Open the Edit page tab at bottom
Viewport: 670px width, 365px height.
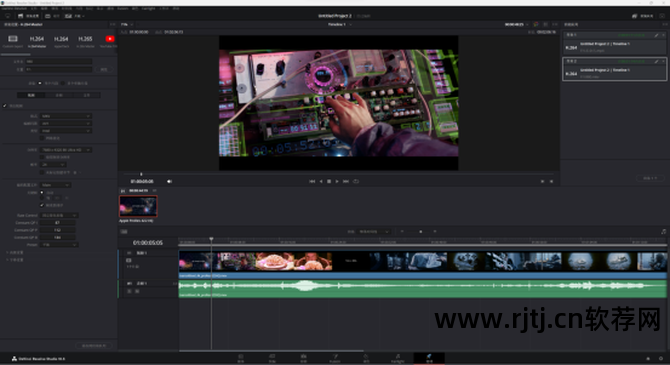pyautogui.click(x=303, y=358)
